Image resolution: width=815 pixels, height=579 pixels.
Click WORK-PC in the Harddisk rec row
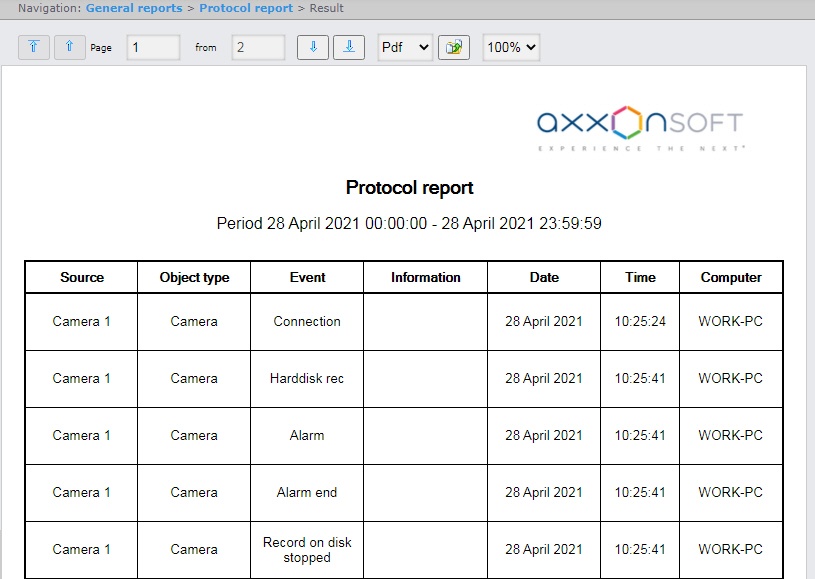(x=731, y=378)
